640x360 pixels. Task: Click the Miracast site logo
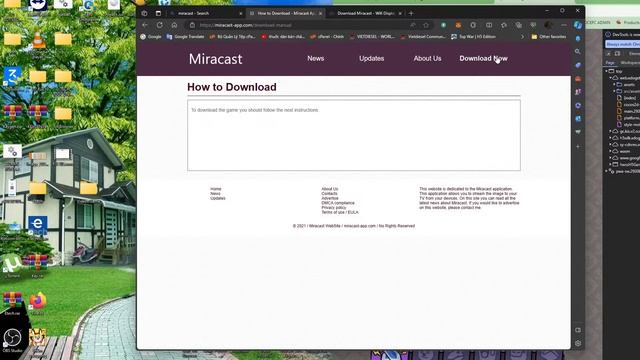click(x=216, y=59)
